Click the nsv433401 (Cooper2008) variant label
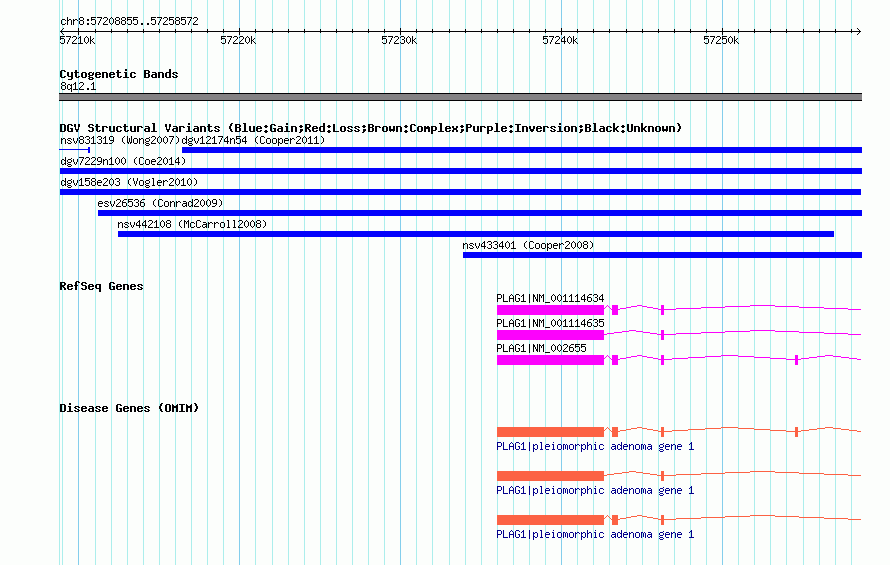The height and width of the screenshot is (565, 890). (x=528, y=245)
